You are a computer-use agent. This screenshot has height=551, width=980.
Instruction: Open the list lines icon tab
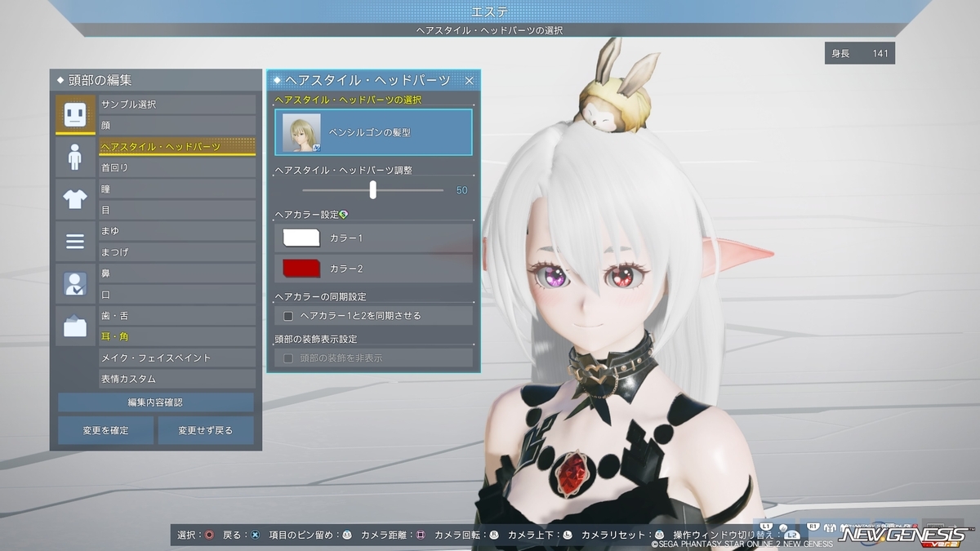click(x=75, y=242)
